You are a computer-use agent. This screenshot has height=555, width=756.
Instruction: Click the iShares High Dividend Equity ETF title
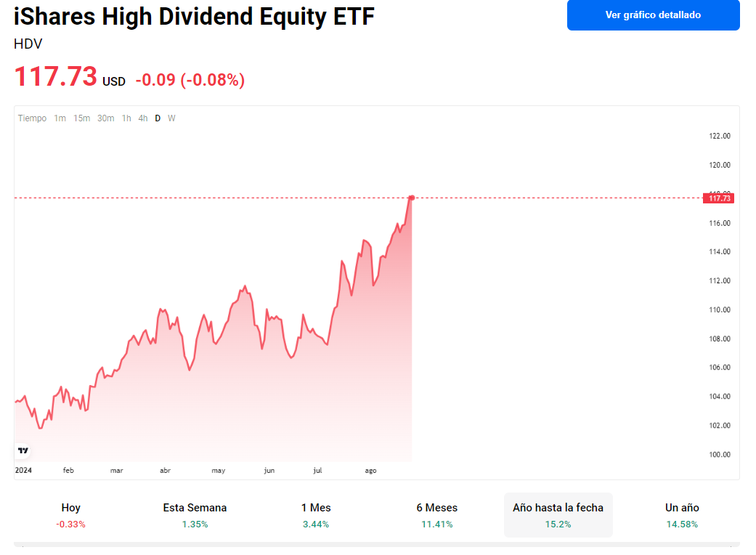click(194, 16)
